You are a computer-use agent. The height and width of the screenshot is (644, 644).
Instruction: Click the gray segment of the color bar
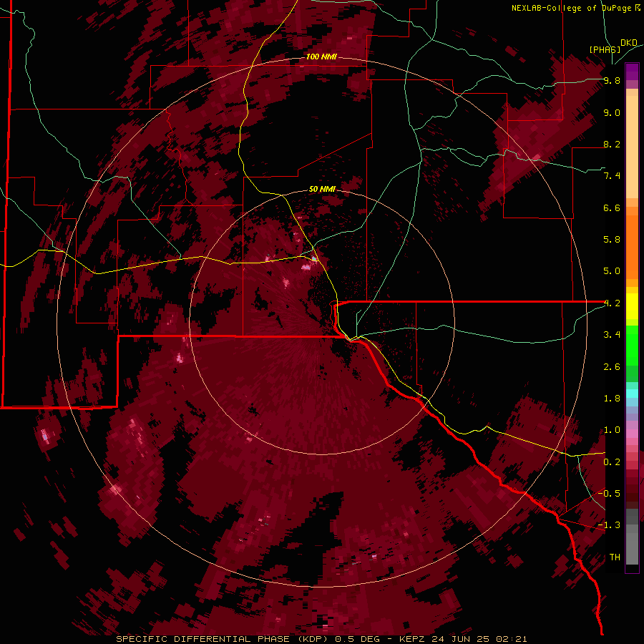coord(632,537)
